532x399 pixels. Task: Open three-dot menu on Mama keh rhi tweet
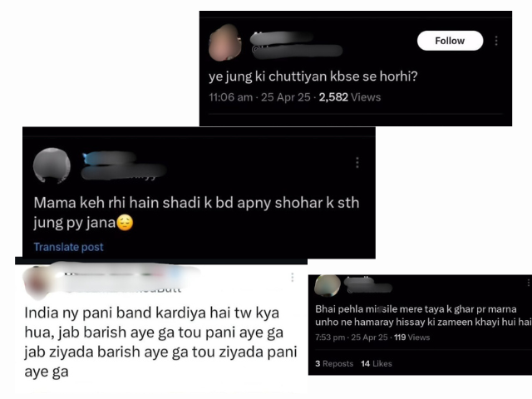[x=357, y=163]
